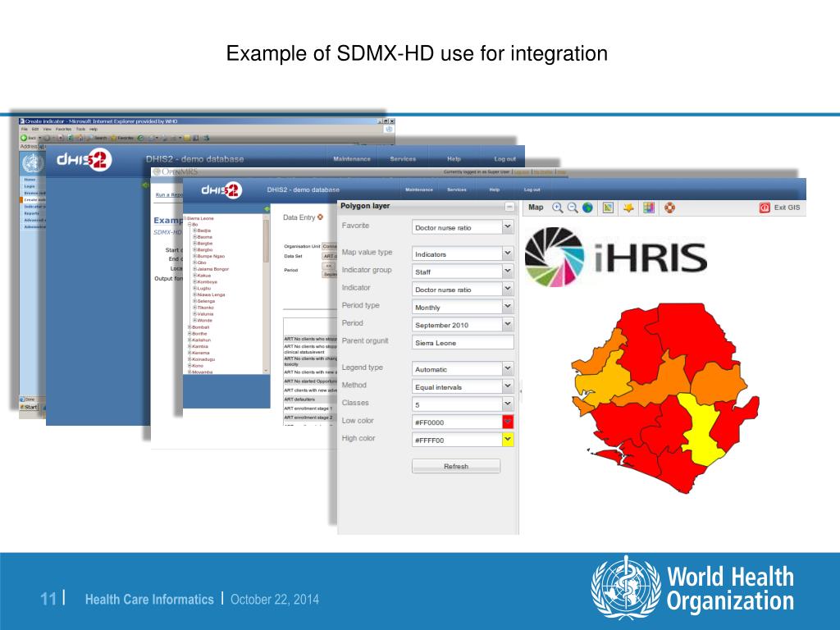
Task: Click the DHIS2 logo in the back window
Action: click(84, 160)
